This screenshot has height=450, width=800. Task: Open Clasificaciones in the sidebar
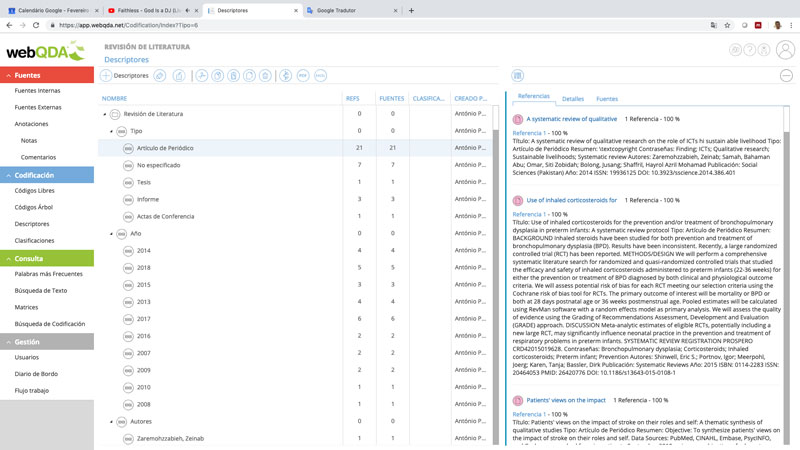pos(34,240)
